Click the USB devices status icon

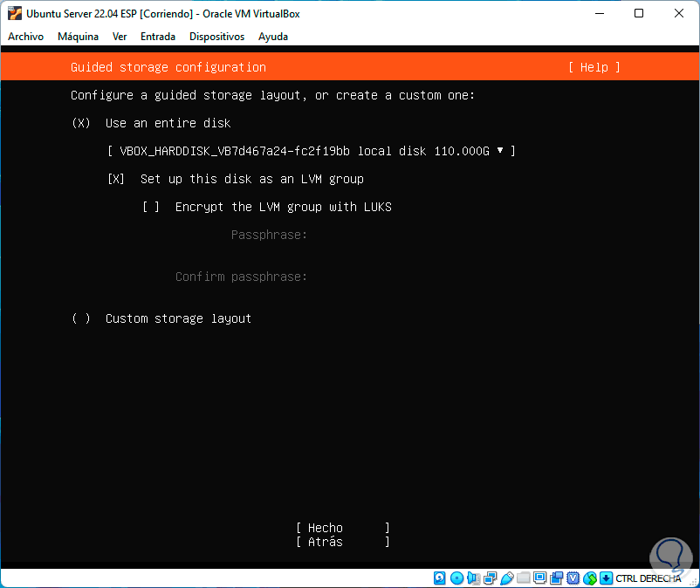(507, 578)
